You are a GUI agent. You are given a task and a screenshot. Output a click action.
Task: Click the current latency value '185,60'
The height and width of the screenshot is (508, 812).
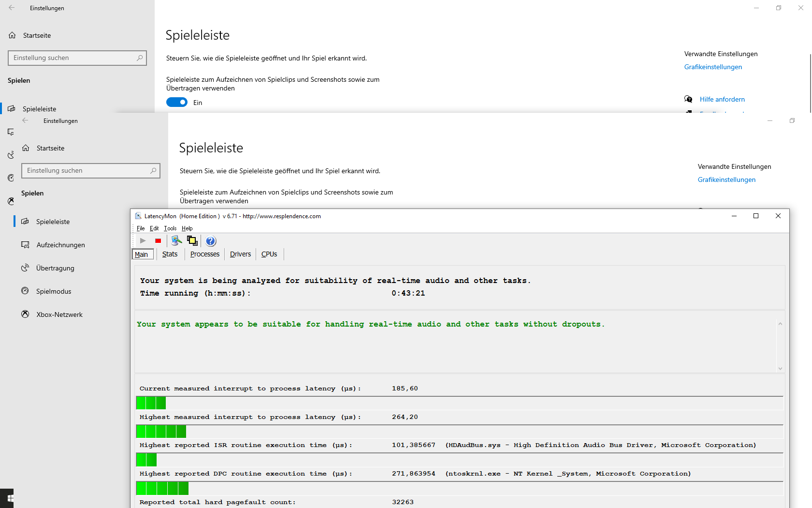point(405,388)
